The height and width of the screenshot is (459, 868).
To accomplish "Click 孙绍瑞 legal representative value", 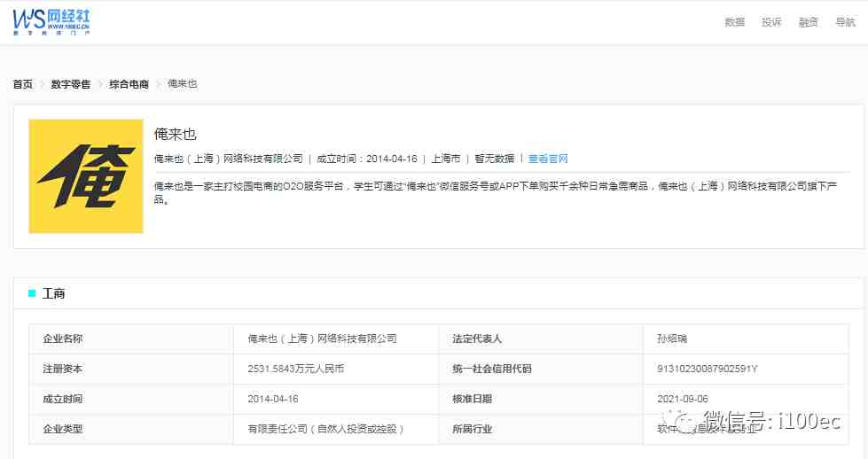I will coord(672,338).
